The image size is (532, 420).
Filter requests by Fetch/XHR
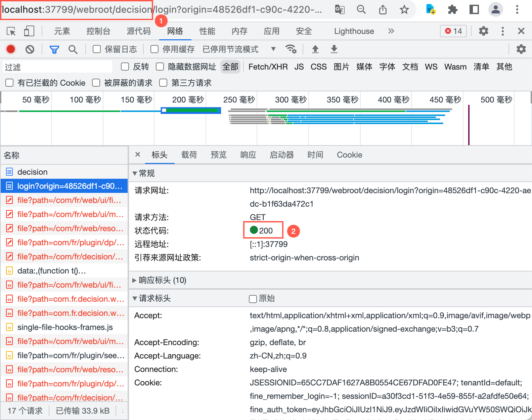[268, 67]
